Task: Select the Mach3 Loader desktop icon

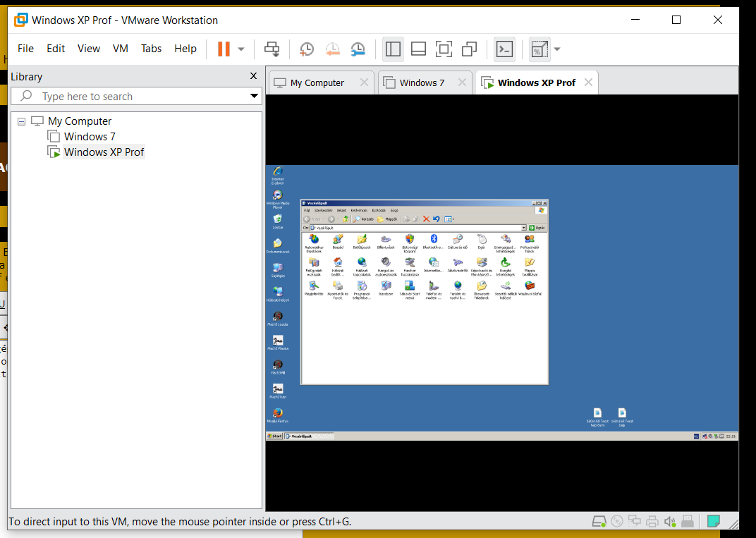Action: [x=278, y=319]
